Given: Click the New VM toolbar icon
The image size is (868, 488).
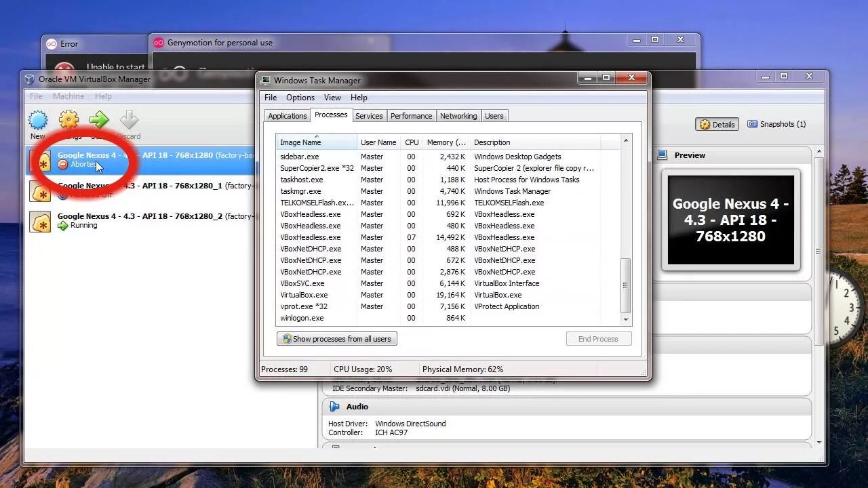Looking at the screenshot, I should point(38,121).
